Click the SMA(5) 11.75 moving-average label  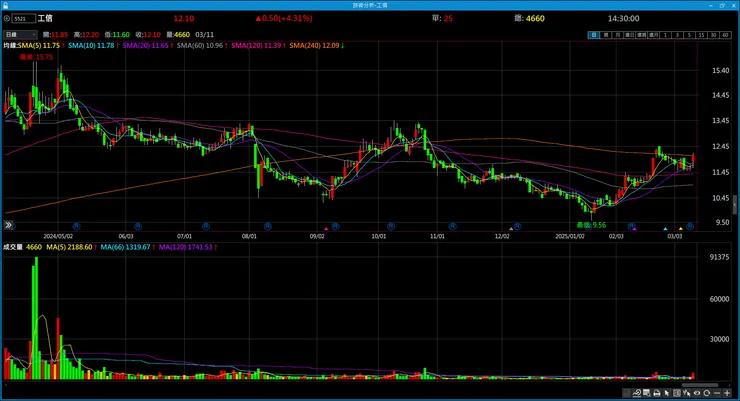click(39, 45)
